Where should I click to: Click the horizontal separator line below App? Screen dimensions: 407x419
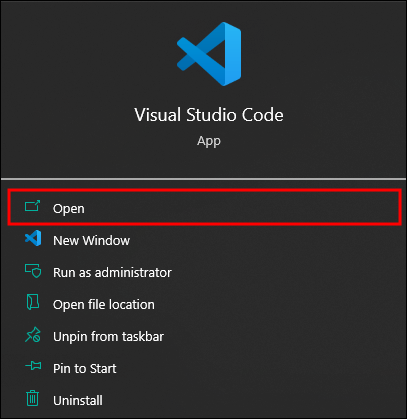click(x=203, y=179)
